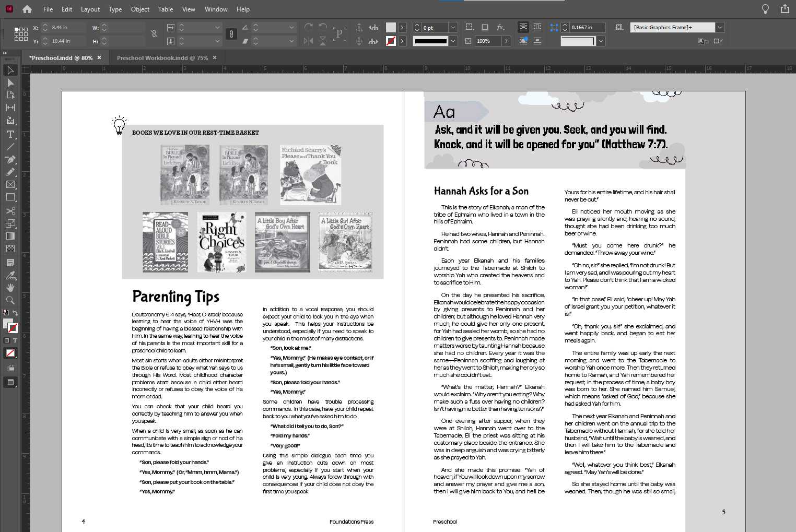The image size is (796, 532).
Task: Select the Zoom tool magnifier
Action: (10, 300)
